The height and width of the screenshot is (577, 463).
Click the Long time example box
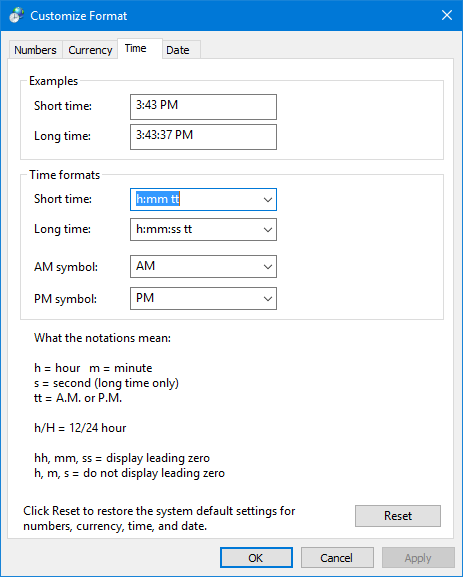tap(203, 137)
